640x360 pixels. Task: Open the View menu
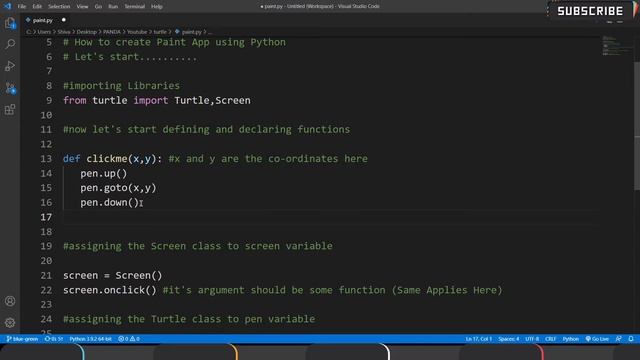tap(82, 7)
